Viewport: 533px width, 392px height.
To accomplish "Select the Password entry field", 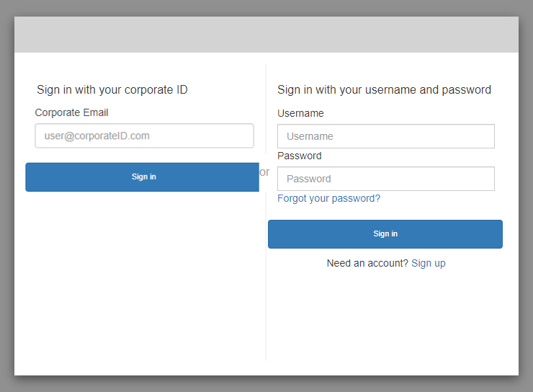I will pos(385,179).
